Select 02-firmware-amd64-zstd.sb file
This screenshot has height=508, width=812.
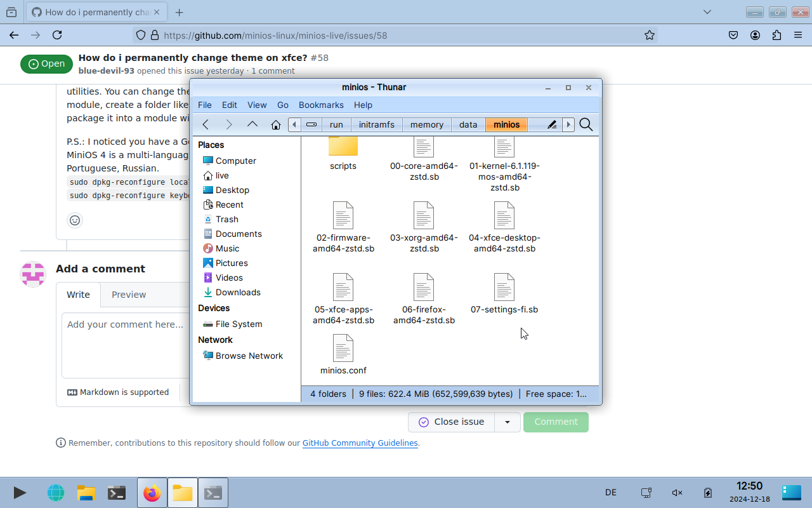pyautogui.click(x=343, y=227)
